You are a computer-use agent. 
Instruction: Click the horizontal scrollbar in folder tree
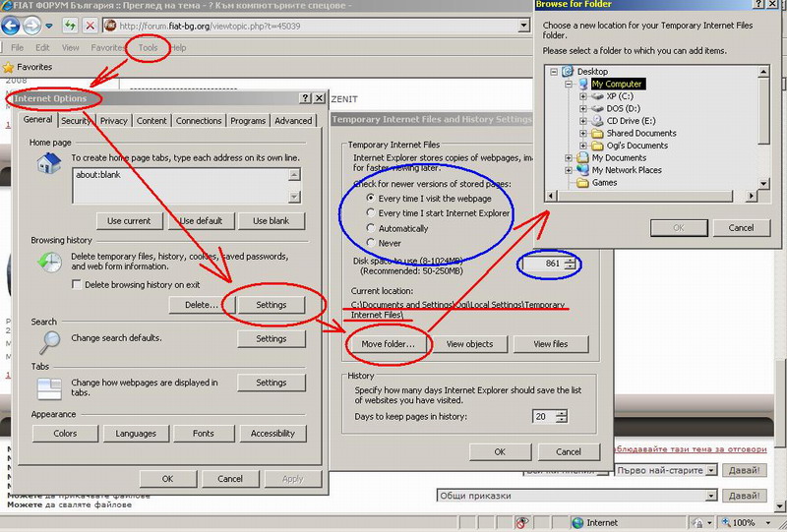(651, 196)
